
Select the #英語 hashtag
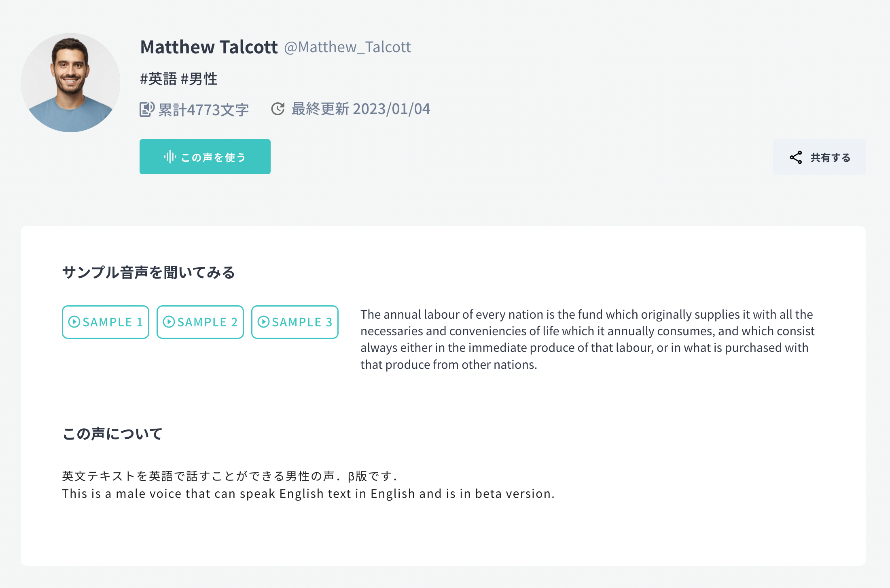[159, 79]
